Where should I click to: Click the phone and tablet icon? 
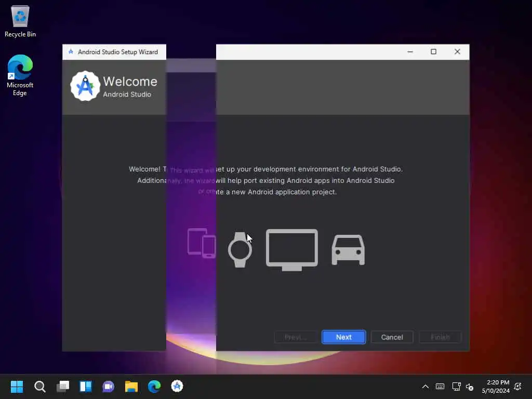point(202,243)
